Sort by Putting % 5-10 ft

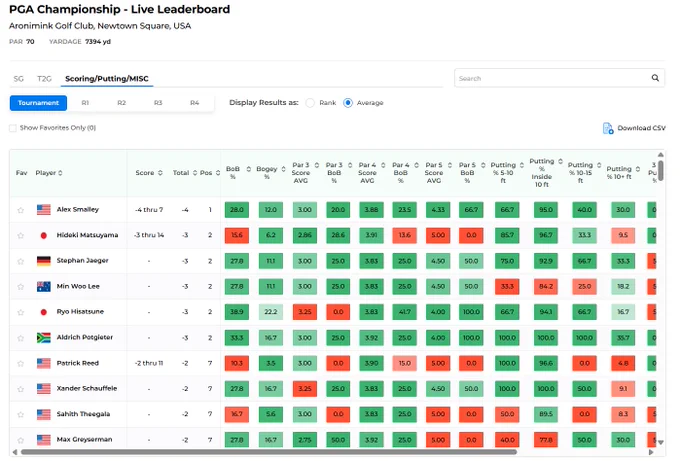pos(522,165)
